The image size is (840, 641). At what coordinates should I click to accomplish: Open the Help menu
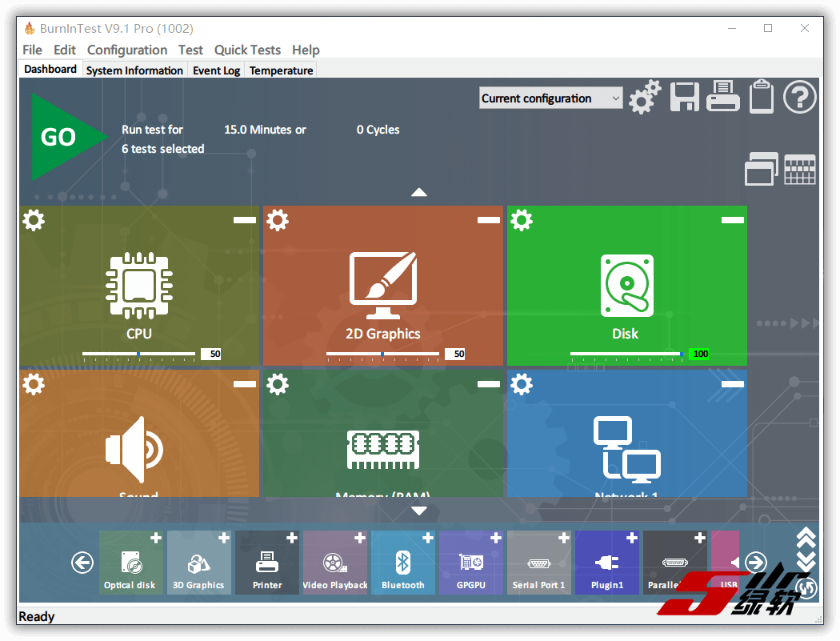(x=306, y=50)
